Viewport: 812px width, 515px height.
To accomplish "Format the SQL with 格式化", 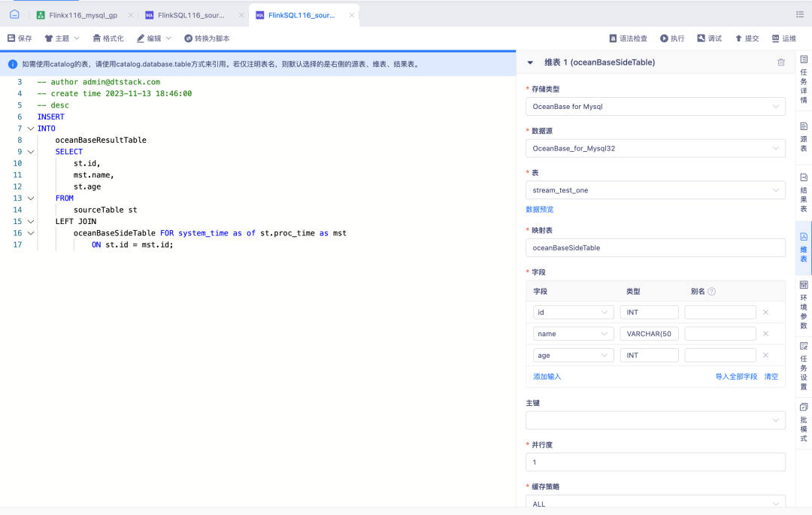I will click(108, 38).
